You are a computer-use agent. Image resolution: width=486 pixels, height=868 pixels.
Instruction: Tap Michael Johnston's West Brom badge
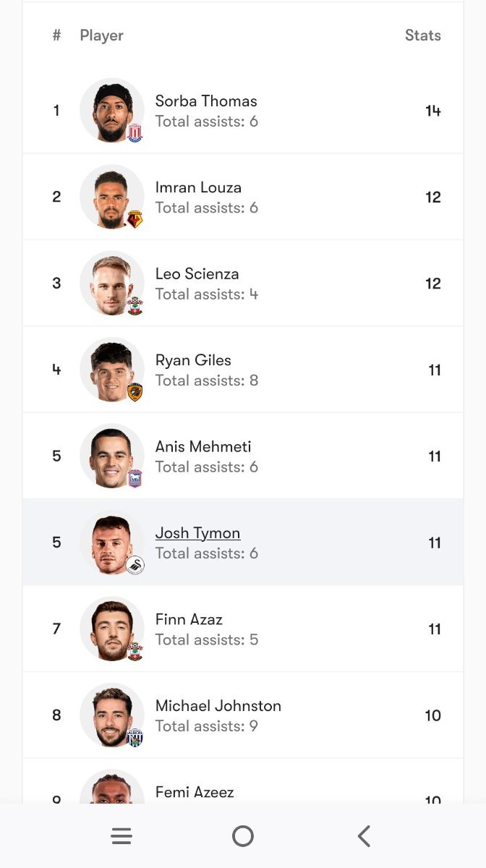pos(135,737)
